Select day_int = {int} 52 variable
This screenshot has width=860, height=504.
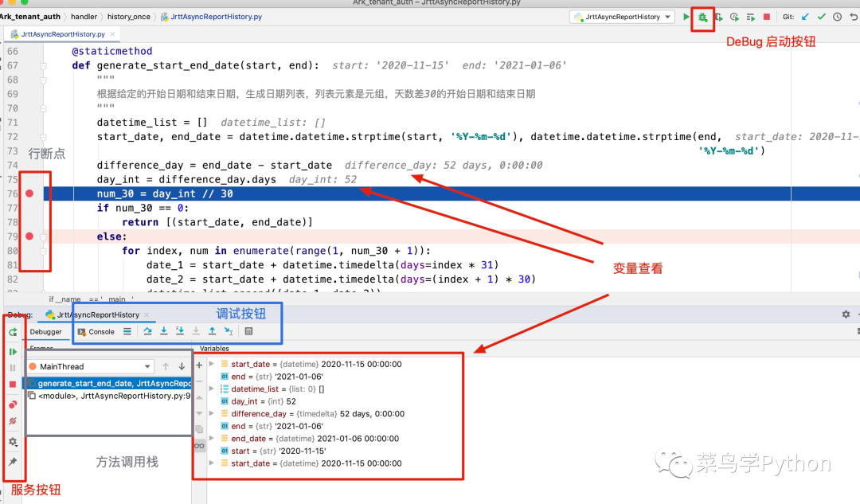258,401
